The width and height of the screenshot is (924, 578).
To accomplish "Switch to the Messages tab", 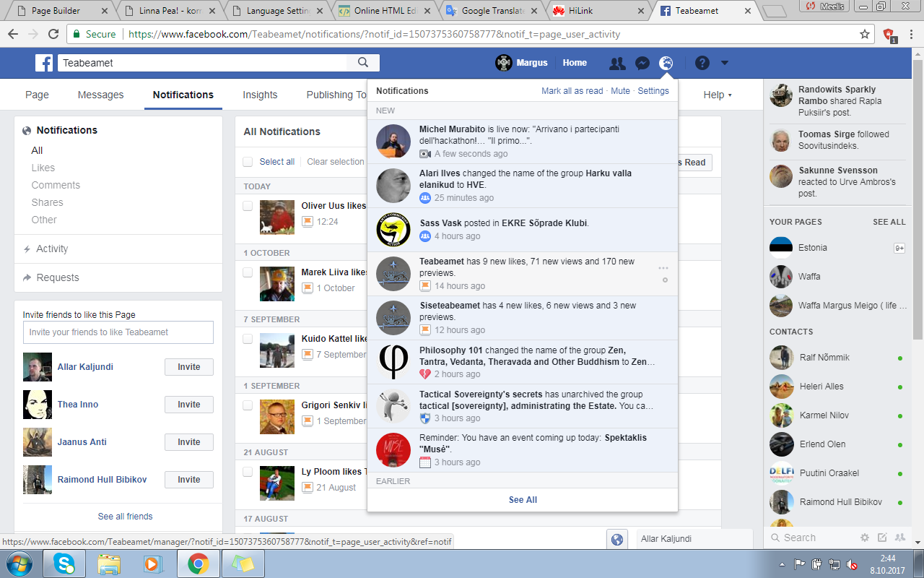I will pyautogui.click(x=100, y=95).
